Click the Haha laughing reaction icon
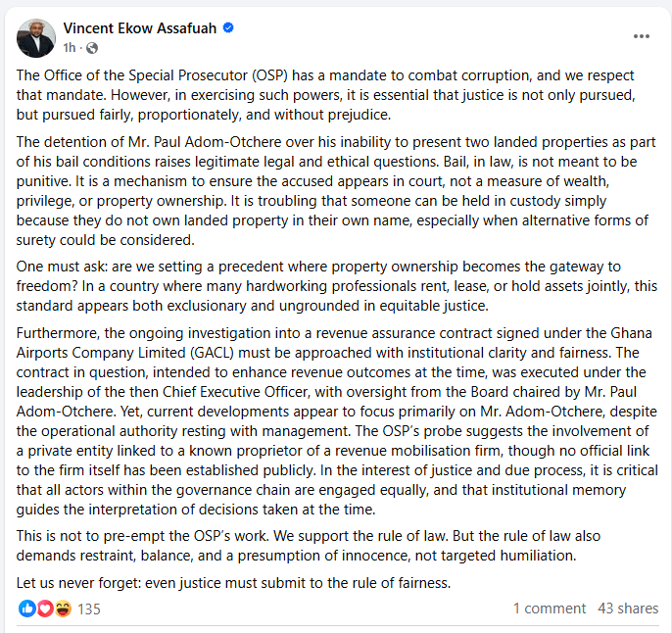The width and height of the screenshot is (672, 633). [63, 609]
